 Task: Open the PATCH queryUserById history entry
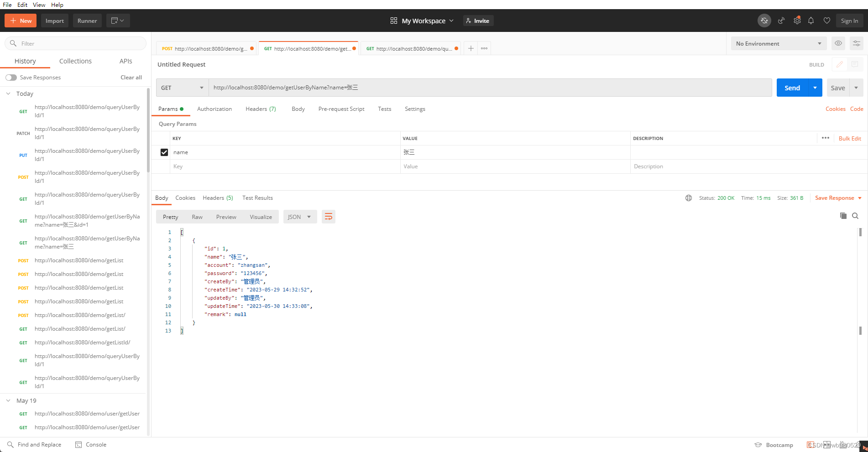coord(75,133)
